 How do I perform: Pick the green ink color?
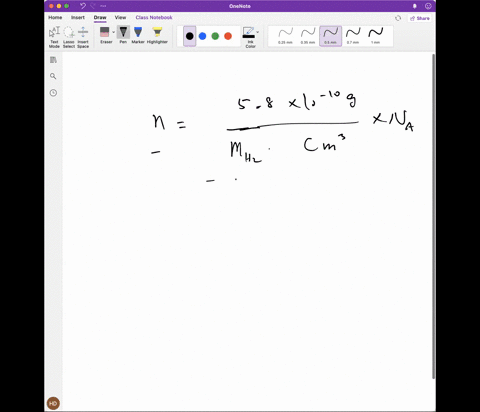pyautogui.click(x=215, y=36)
